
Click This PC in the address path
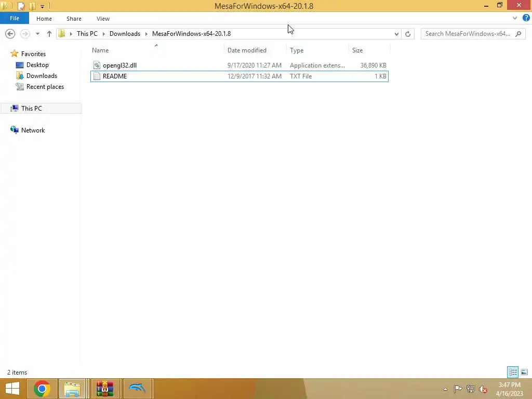(x=87, y=34)
